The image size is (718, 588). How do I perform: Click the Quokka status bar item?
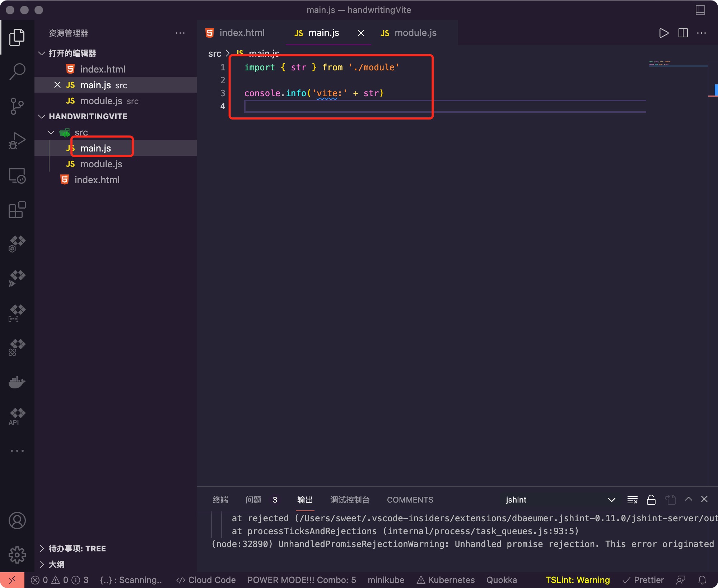(x=502, y=580)
